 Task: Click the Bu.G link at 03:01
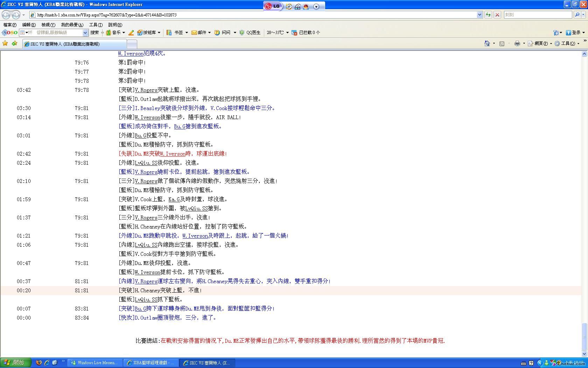pos(140,136)
